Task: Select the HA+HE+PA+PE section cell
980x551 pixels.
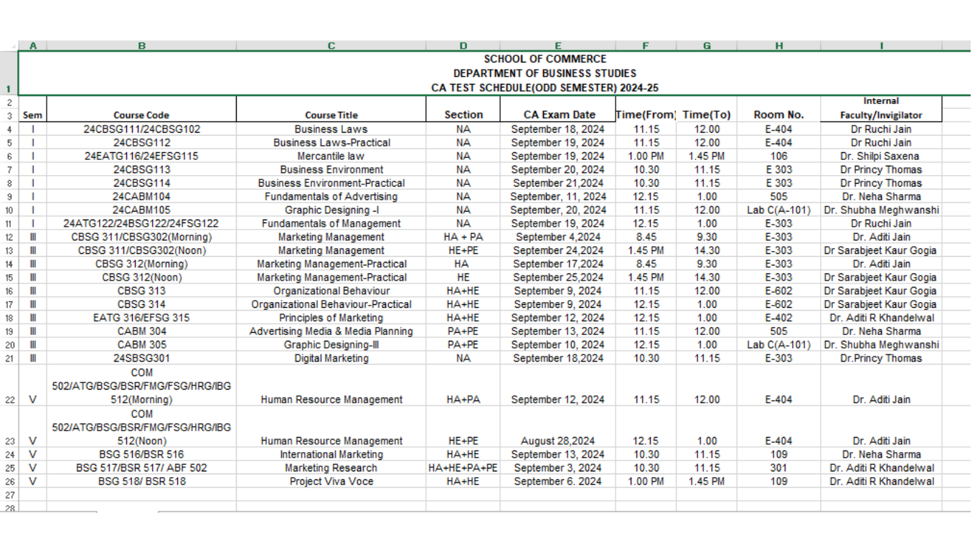Action: point(463,468)
